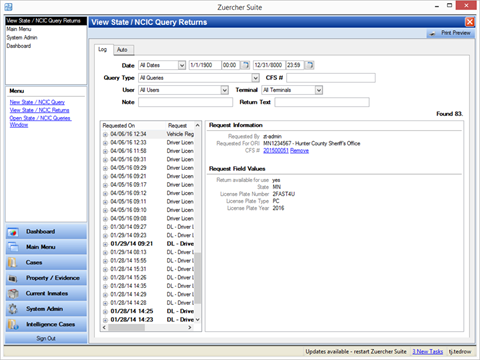Click the horizontal scrollbar thumb in request list

click(x=127, y=327)
